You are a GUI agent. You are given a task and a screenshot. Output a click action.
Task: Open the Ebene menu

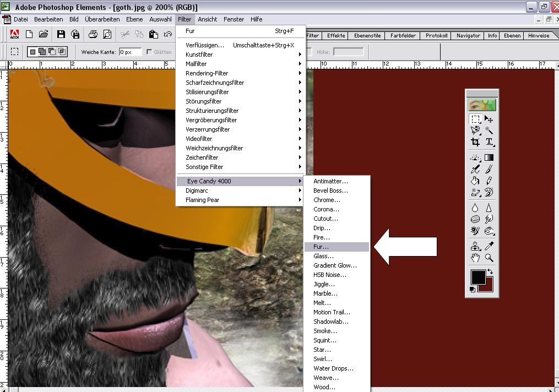point(134,19)
